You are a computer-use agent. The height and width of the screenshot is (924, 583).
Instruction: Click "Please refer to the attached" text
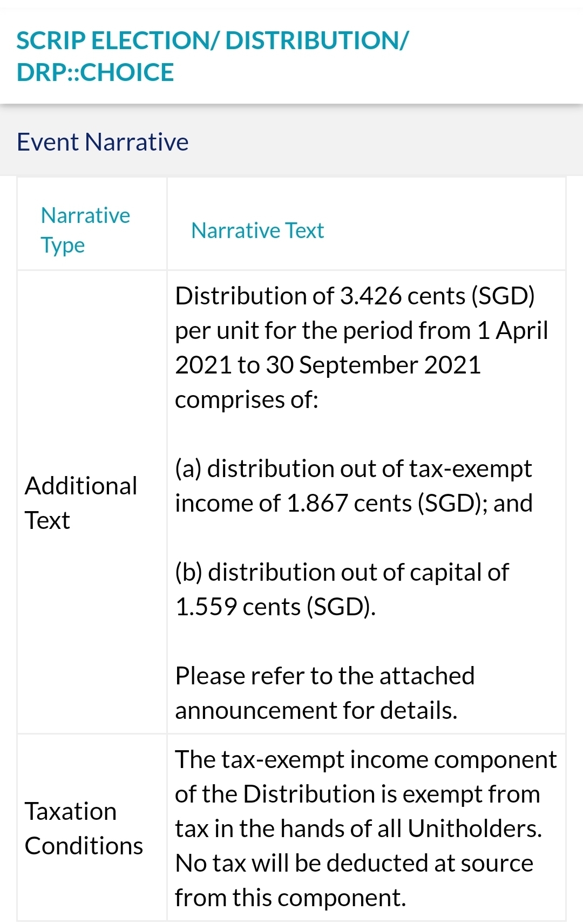pos(324,676)
